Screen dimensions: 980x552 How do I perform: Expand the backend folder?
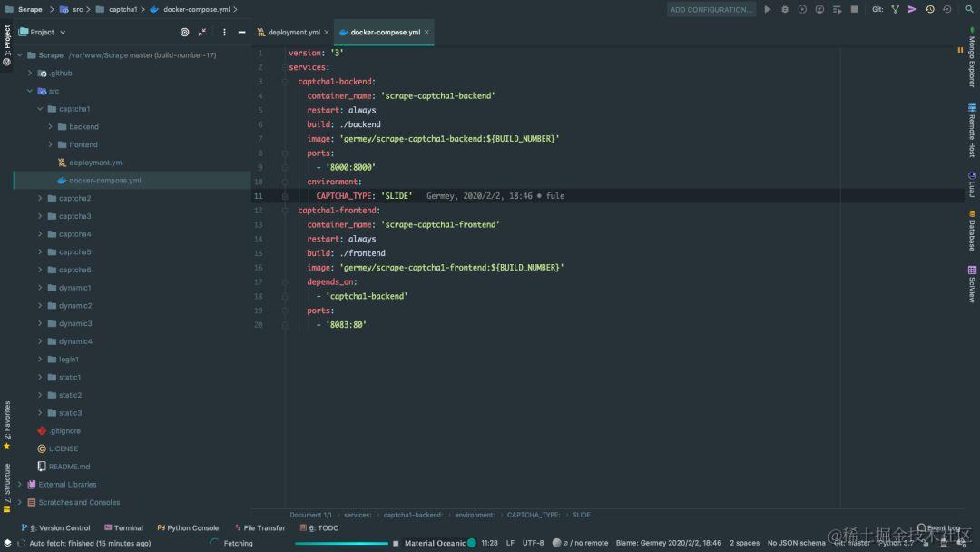pos(50,127)
